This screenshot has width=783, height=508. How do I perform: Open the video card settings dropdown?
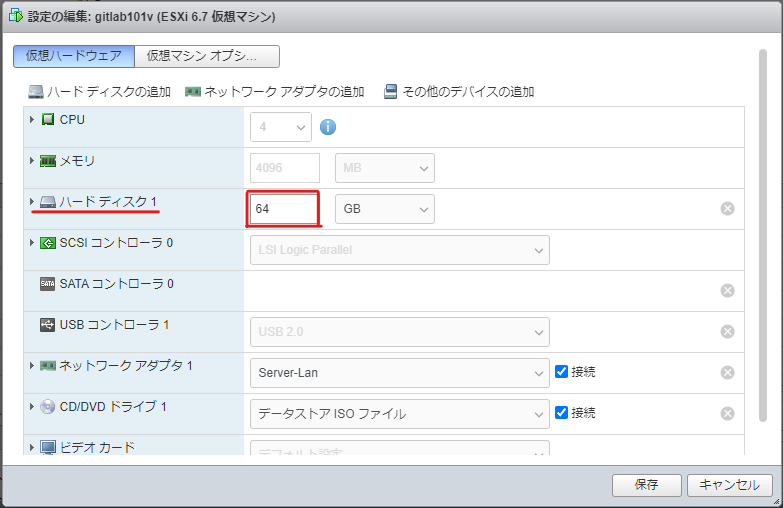coord(399,448)
